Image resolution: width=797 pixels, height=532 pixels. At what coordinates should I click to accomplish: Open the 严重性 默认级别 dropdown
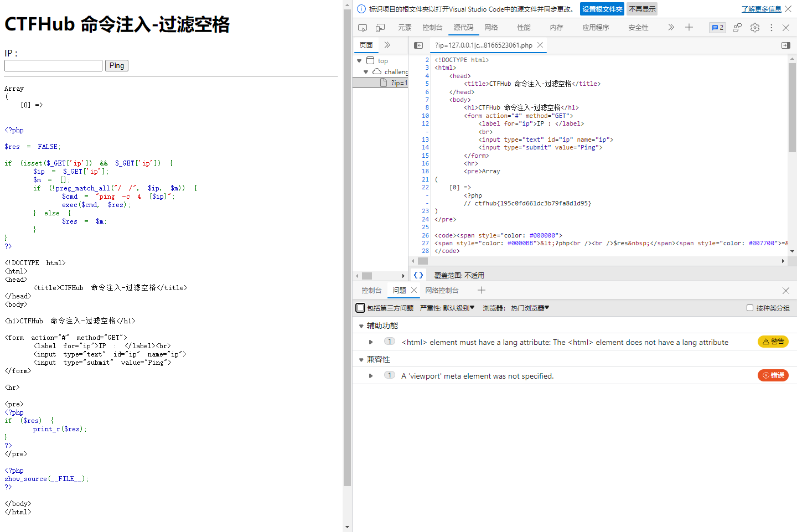pos(447,308)
